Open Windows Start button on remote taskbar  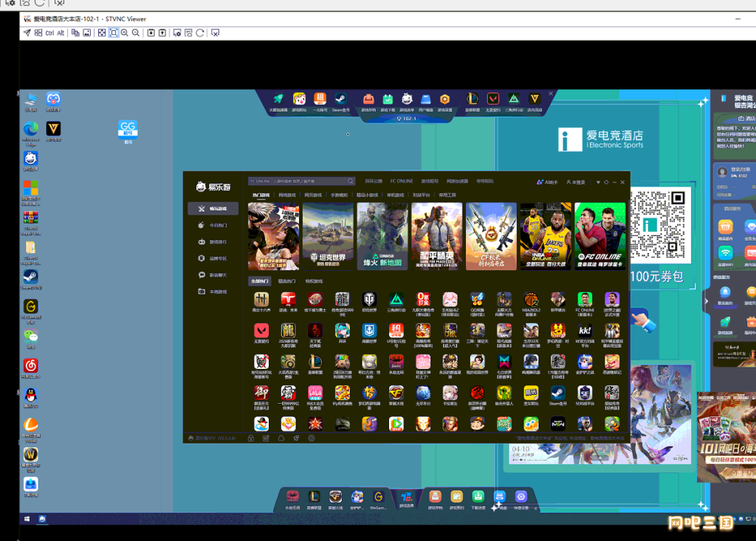point(27,519)
